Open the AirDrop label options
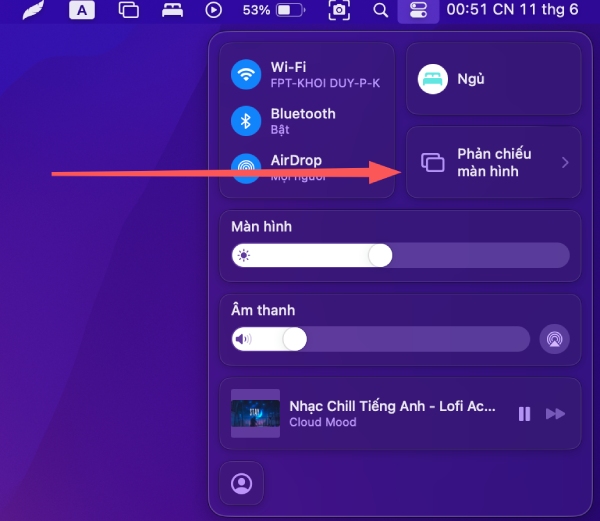Viewport: 600px width, 521px height. coord(296,160)
